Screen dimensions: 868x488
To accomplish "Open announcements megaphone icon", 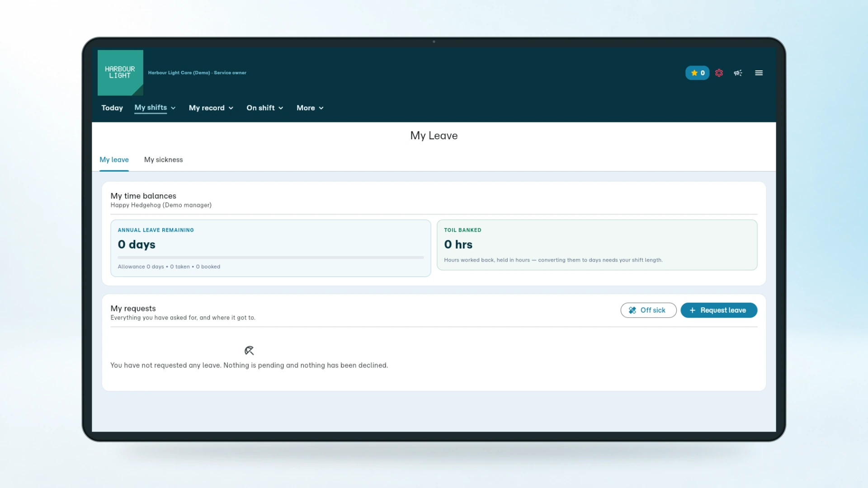I will point(738,73).
